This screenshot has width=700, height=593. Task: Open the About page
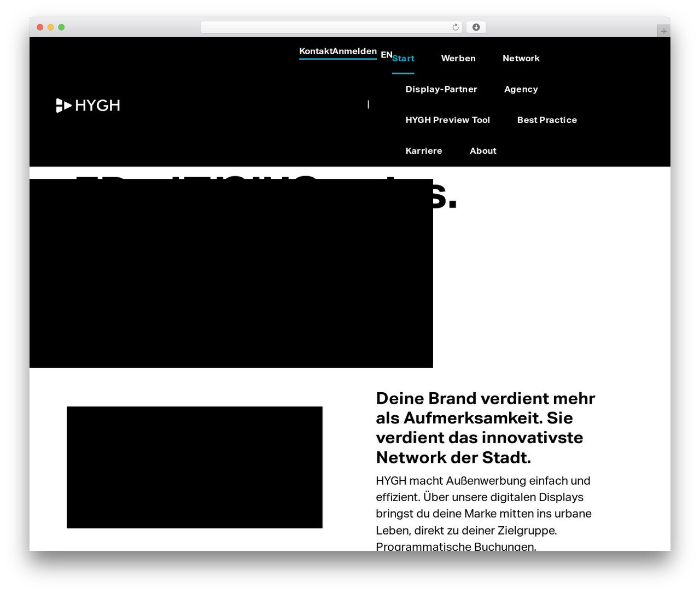[483, 151]
